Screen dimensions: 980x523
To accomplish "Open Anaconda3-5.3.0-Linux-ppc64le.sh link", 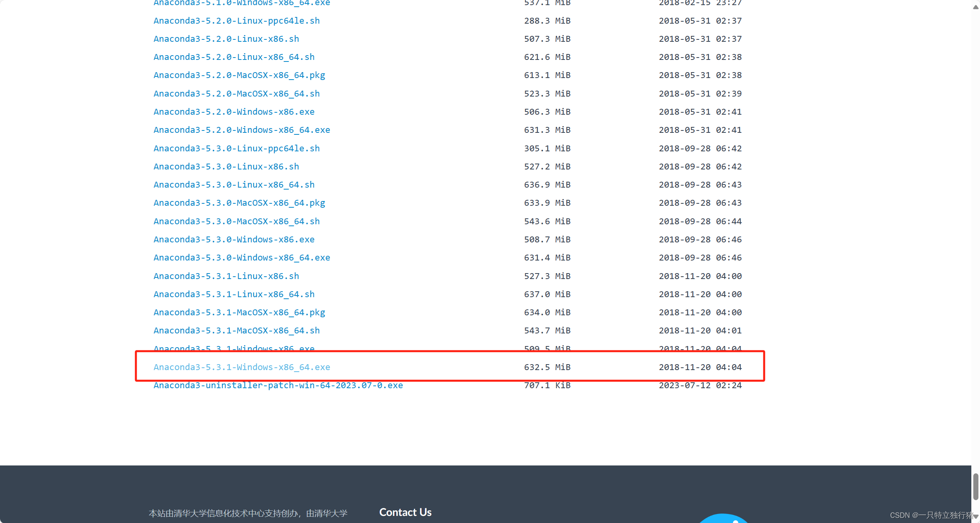I will coord(236,148).
